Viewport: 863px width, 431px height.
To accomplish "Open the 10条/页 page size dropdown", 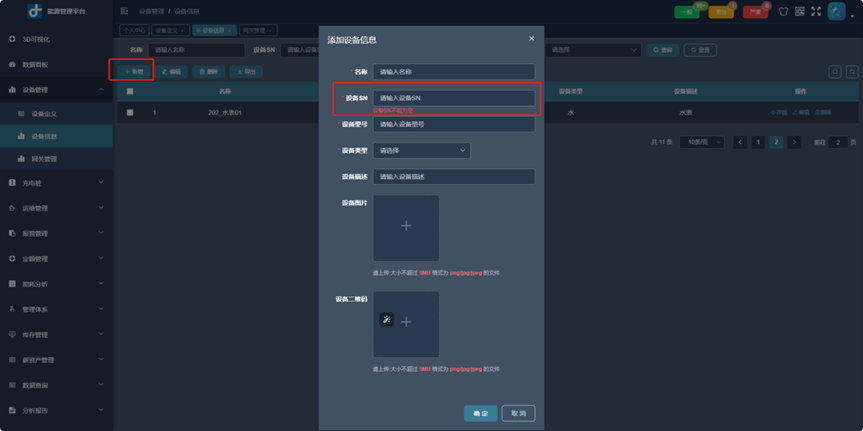I will coord(702,142).
